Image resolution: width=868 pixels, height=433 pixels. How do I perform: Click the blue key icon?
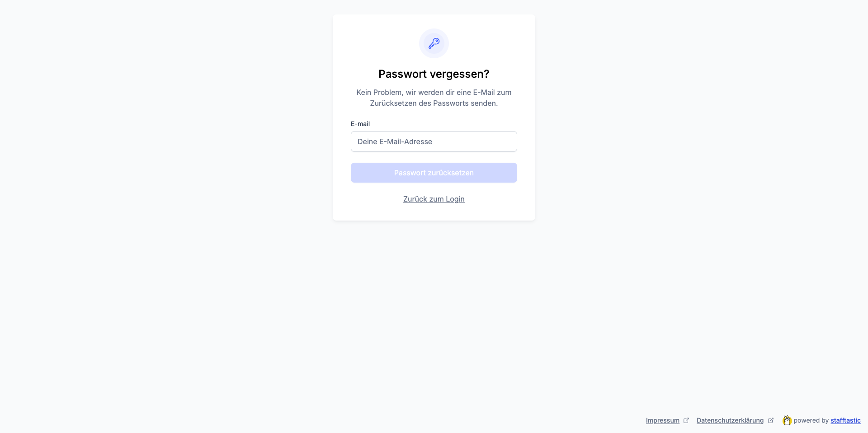(x=434, y=43)
